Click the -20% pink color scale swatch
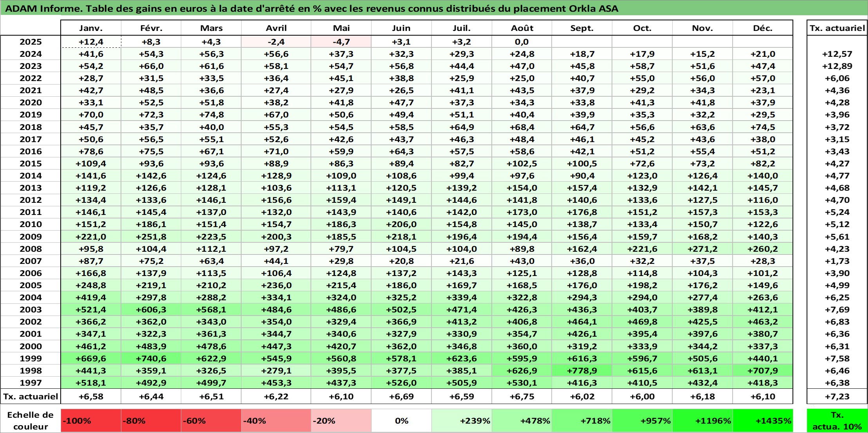Viewport: 868px width, 433px height. pyautogui.click(x=341, y=421)
